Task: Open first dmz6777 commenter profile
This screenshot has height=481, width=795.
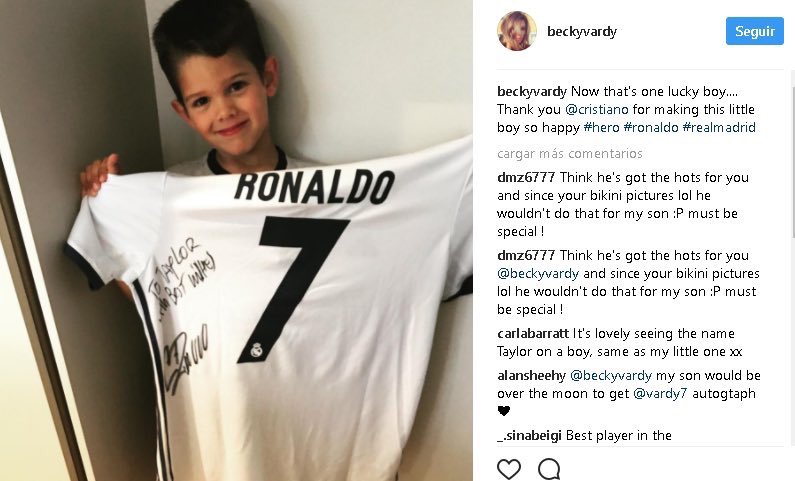Action: (526, 177)
